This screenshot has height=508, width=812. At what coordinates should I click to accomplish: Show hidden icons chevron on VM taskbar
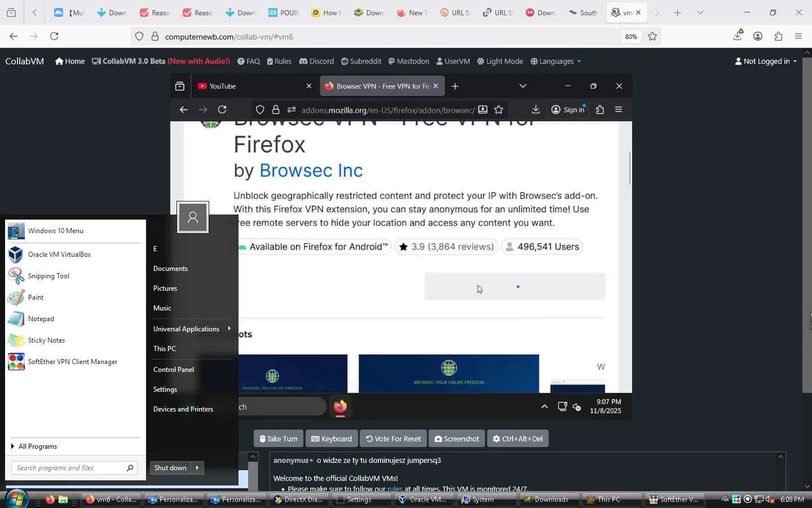pyautogui.click(x=544, y=406)
